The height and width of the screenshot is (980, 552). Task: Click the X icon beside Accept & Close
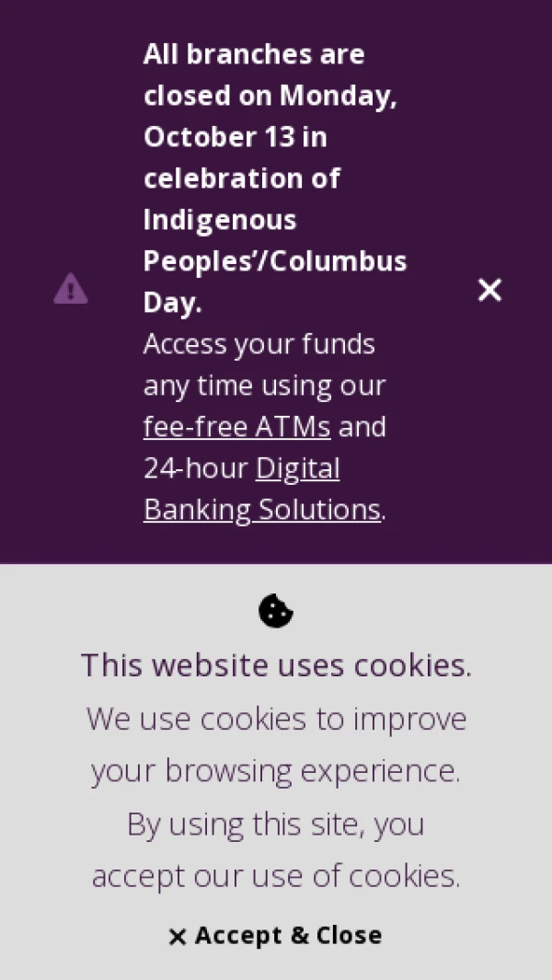coord(178,937)
